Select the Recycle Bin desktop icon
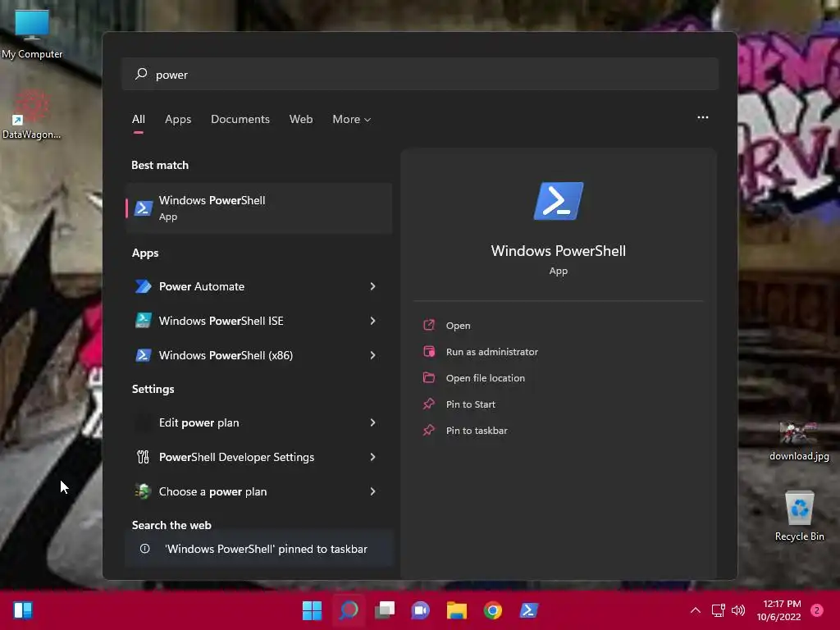The height and width of the screenshot is (630, 840). coord(799,516)
